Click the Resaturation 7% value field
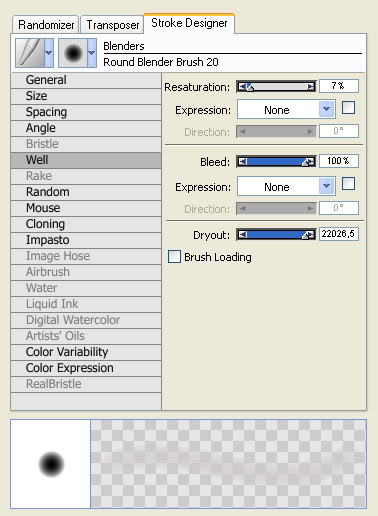This screenshot has width=378, height=516. click(x=339, y=86)
